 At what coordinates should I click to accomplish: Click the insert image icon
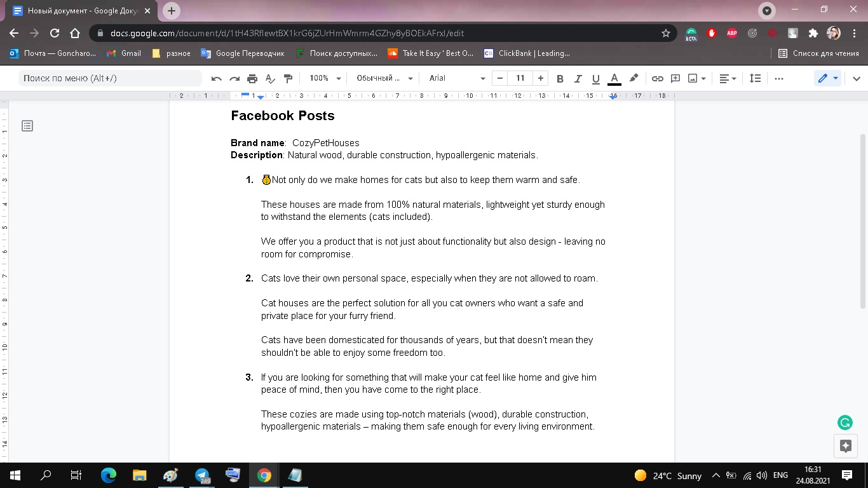pos(693,78)
